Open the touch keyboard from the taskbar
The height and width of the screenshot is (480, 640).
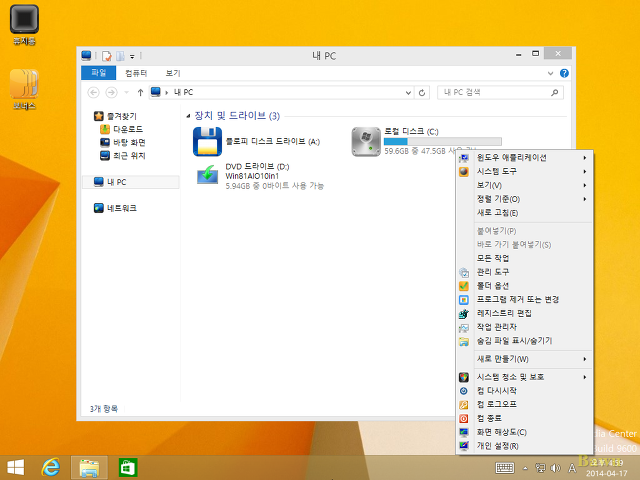(505, 468)
